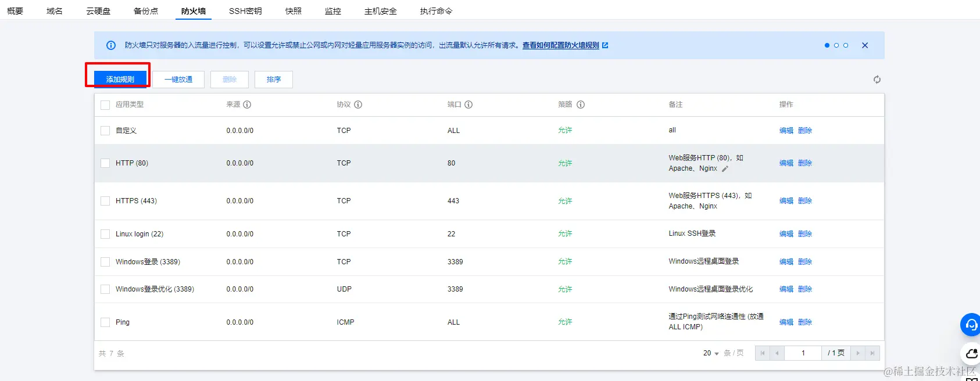Click the info icon beside 来源 column header
This screenshot has width=980, height=381.
[x=247, y=105]
